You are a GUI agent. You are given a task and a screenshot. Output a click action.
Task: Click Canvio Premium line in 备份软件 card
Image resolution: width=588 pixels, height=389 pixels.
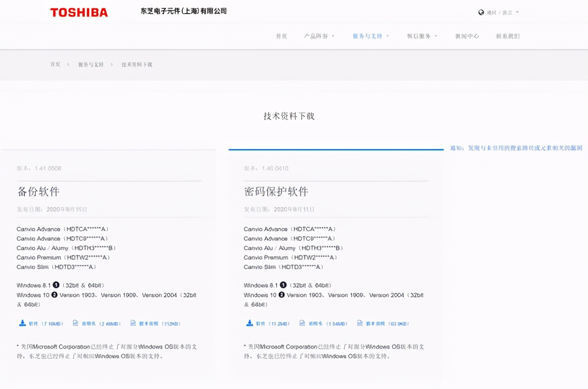coord(64,257)
